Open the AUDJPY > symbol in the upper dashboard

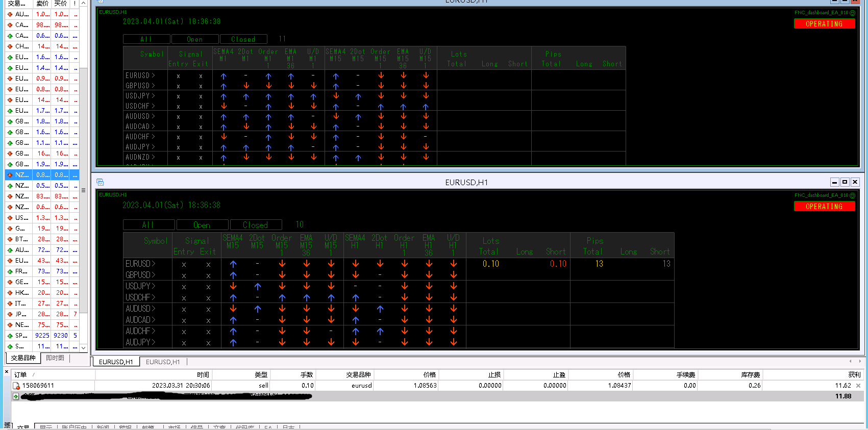(140, 147)
